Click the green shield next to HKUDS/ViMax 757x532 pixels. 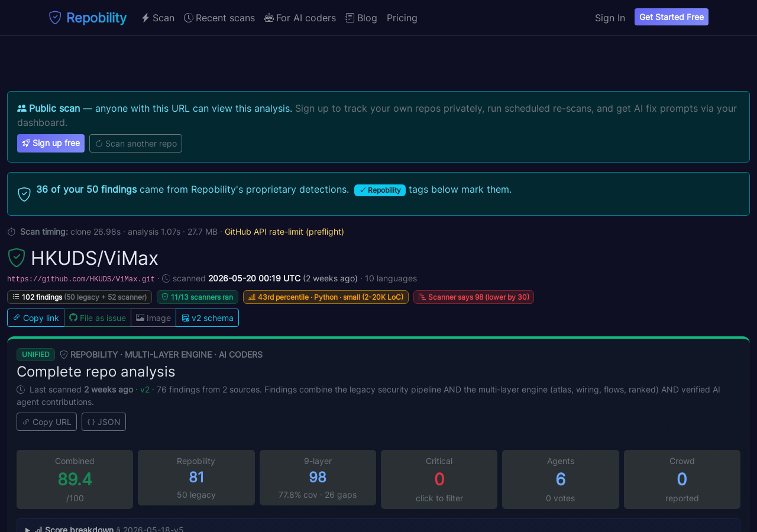[x=17, y=258]
